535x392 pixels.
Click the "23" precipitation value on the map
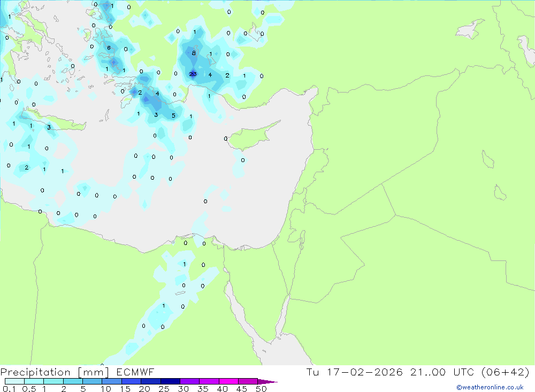(x=193, y=74)
